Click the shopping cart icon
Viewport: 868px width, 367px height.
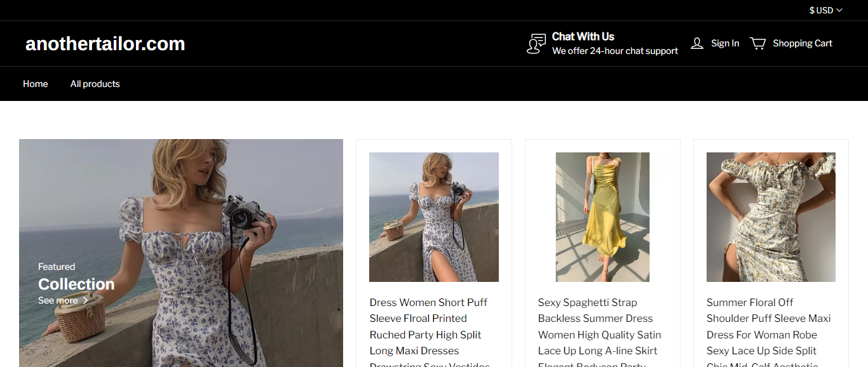click(x=757, y=43)
